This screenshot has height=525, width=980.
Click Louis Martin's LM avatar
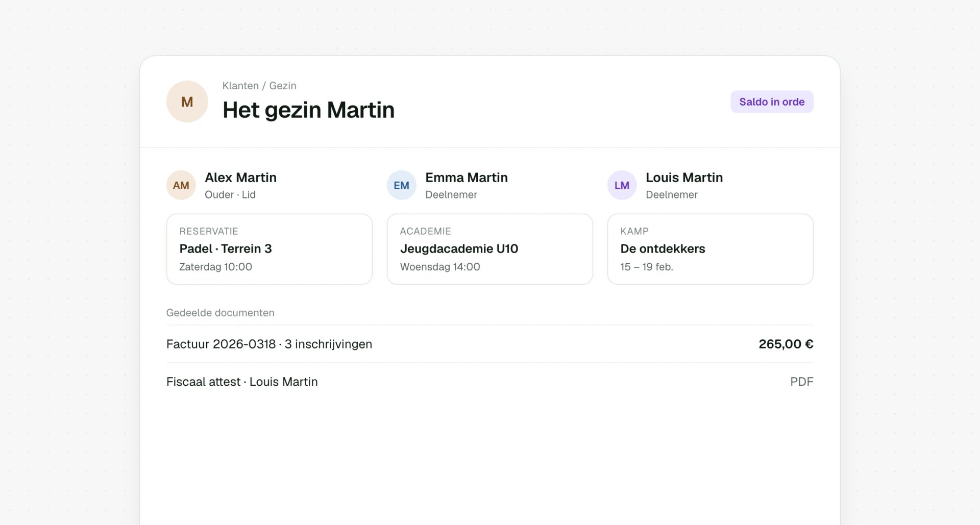click(622, 185)
